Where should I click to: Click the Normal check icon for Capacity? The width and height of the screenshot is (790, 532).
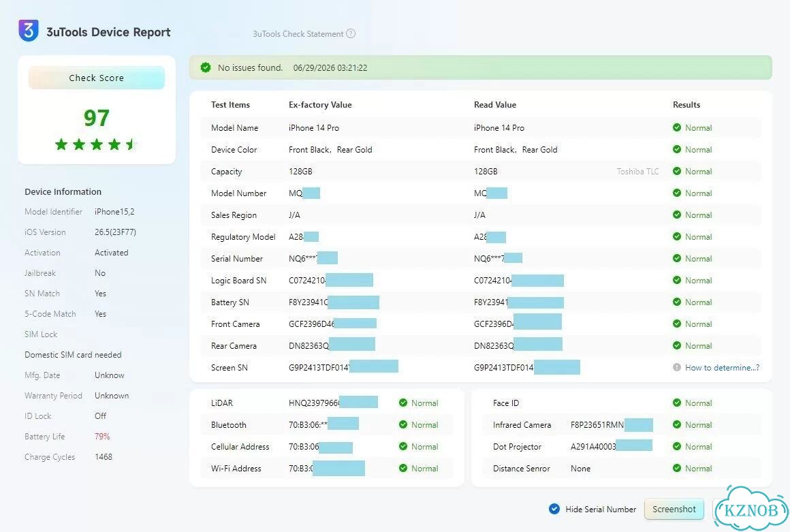[x=677, y=171]
